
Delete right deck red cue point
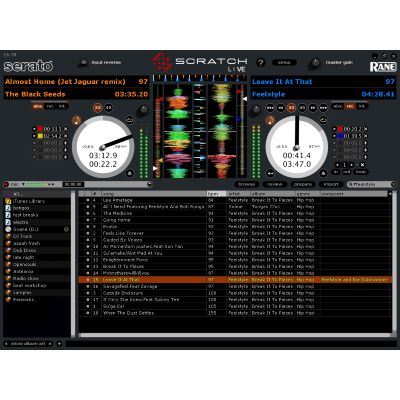[x=365, y=129]
